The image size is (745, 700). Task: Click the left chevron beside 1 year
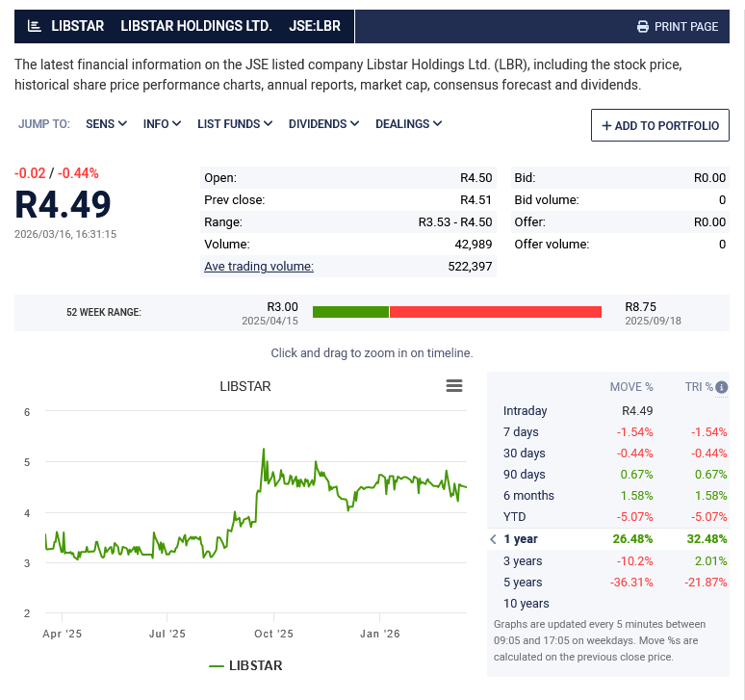click(x=493, y=539)
